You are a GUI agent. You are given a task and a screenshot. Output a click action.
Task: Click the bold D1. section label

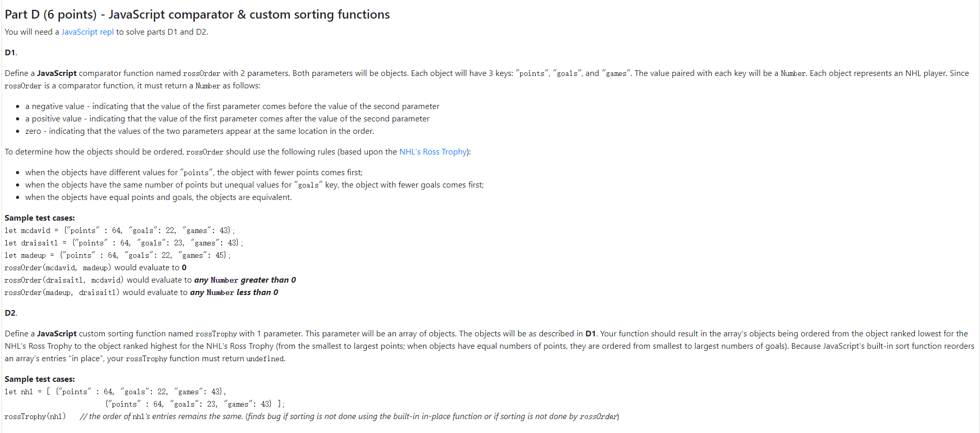[11, 53]
